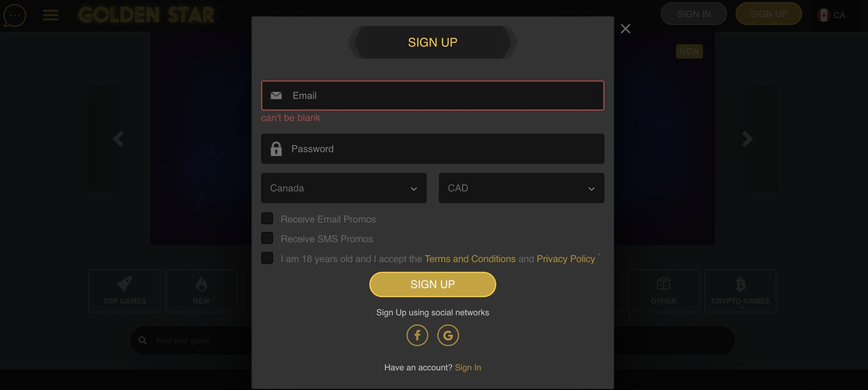Enable Receive Email Promos checkbox

pos(267,218)
